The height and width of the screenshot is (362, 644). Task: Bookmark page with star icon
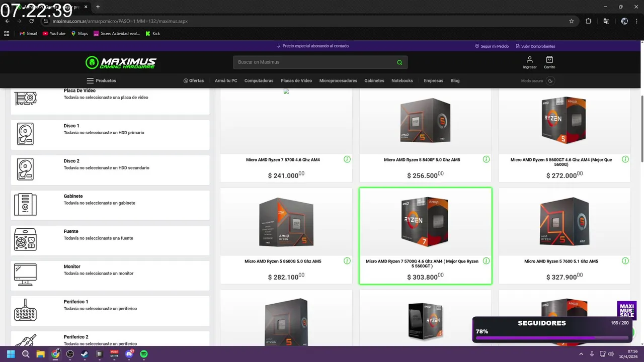coord(572,21)
